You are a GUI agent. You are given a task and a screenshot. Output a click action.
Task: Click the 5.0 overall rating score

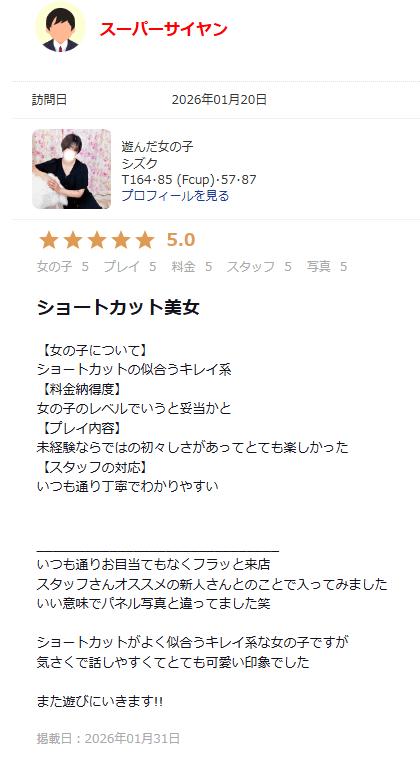pyautogui.click(x=181, y=240)
